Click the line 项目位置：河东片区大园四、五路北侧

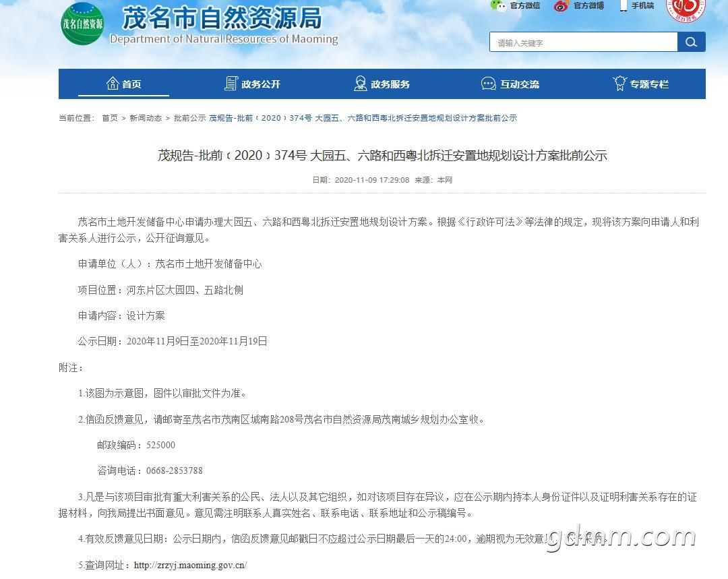tap(160, 291)
